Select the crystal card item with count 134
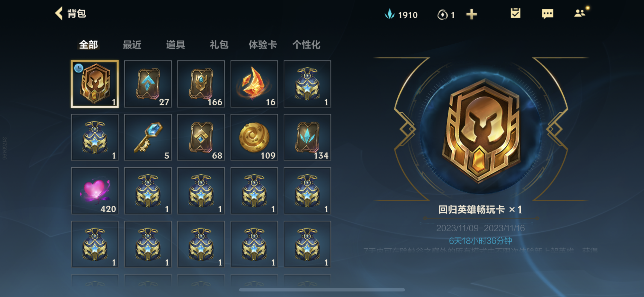The height and width of the screenshot is (297, 644). coord(307,137)
